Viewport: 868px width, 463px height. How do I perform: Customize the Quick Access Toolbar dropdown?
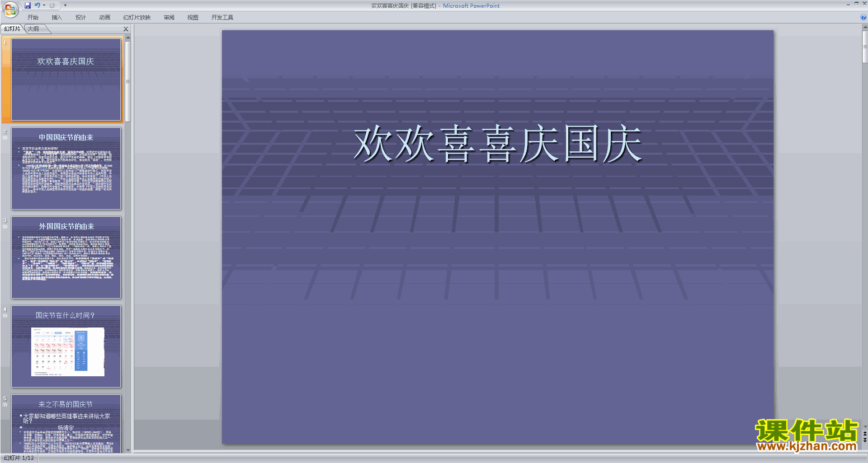pyautogui.click(x=65, y=5)
